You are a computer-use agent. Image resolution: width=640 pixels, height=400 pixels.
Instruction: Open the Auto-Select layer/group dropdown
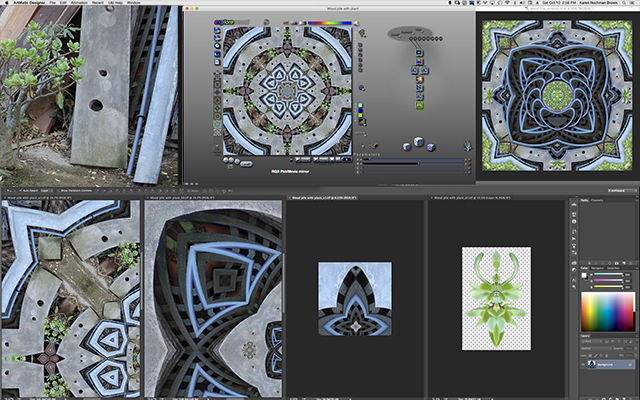click(45, 188)
